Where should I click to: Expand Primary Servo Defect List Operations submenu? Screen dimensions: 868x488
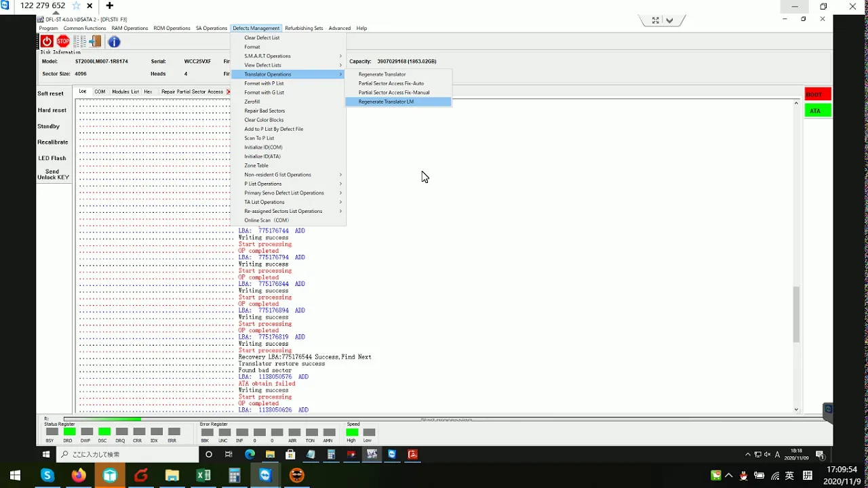point(288,193)
